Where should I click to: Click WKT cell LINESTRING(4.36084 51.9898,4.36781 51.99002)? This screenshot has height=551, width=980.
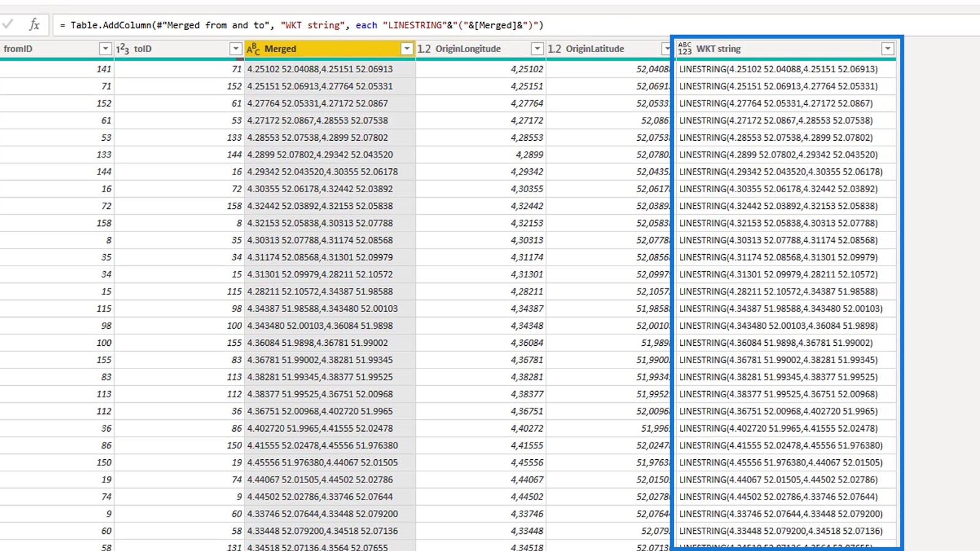(x=786, y=343)
